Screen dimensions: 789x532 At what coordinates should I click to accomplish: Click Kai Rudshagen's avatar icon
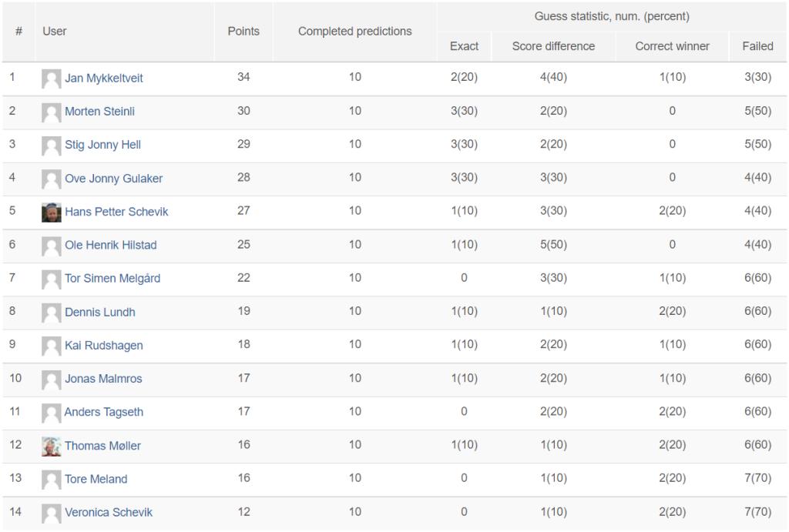coord(52,346)
